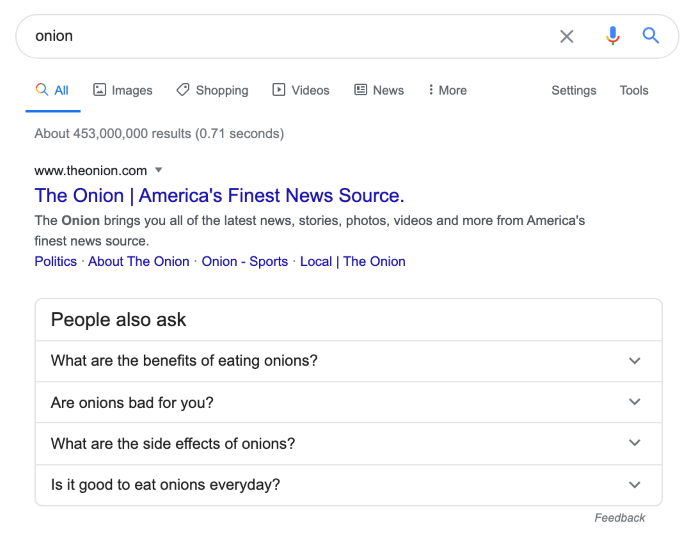This screenshot has height=541, width=700.
Task: Expand chevron for benefits of eating onions
Action: tap(634, 361)
